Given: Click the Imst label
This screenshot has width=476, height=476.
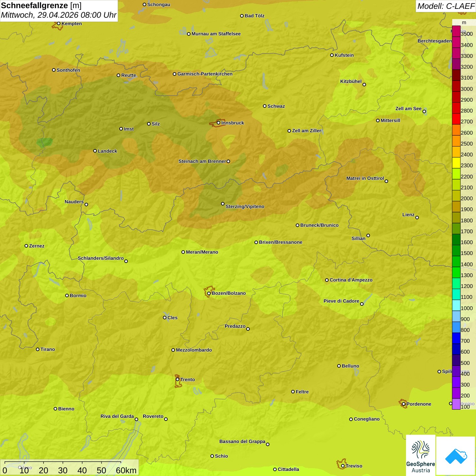Looking at the screenshot, I should 129,129.
